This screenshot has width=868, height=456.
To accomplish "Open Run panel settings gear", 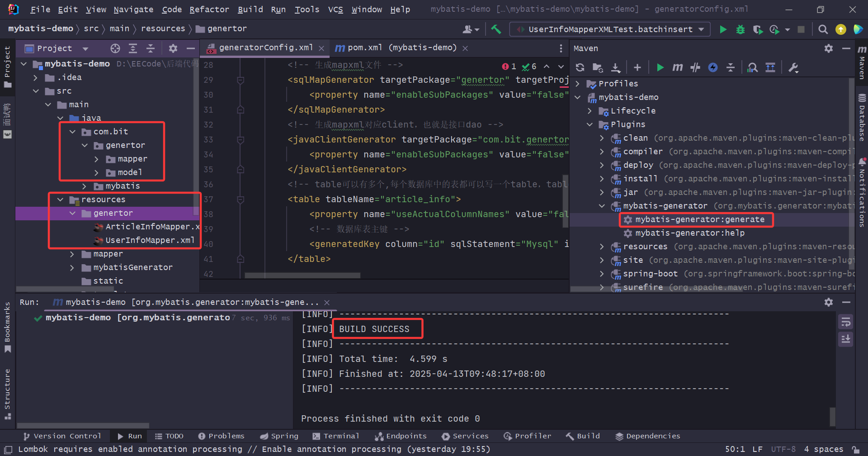I will click(829, 302).
